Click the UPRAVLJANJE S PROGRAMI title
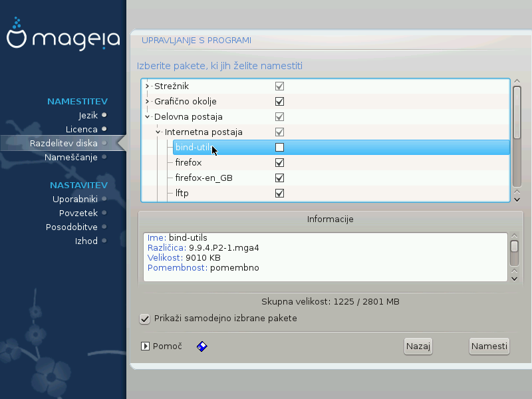Image resolution: width=532 pixels, height=399 pixels. [196, 41]
